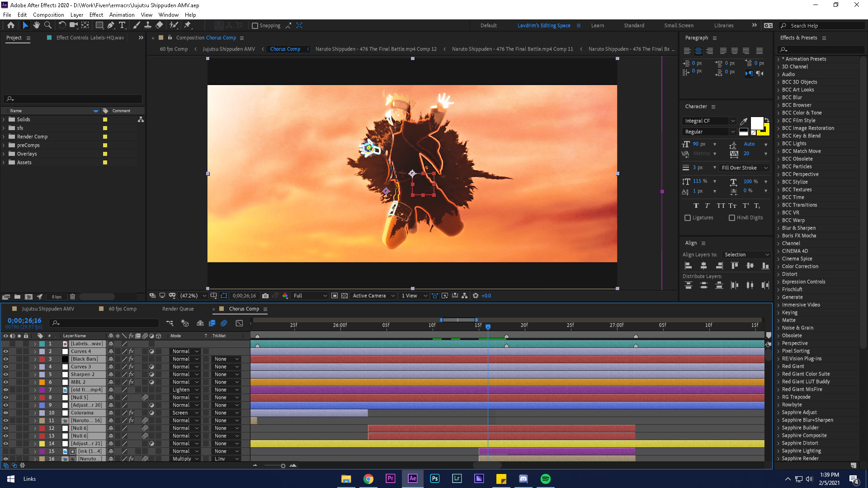Select the Horizontal Type tool

(122, 25)
